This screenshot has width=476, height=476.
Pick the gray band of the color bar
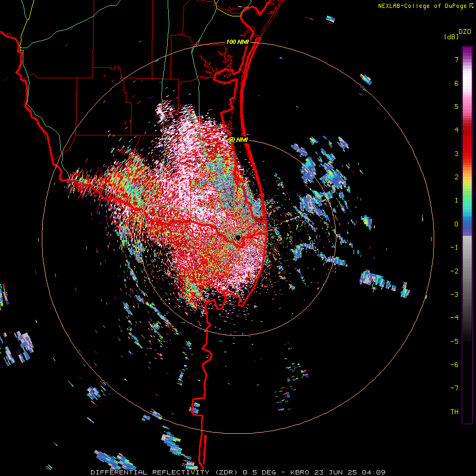click(x=467, y=273)
